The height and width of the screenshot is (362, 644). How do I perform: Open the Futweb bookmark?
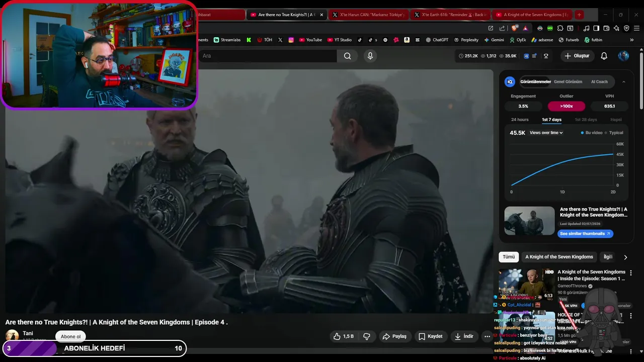(x=569, y=40)
